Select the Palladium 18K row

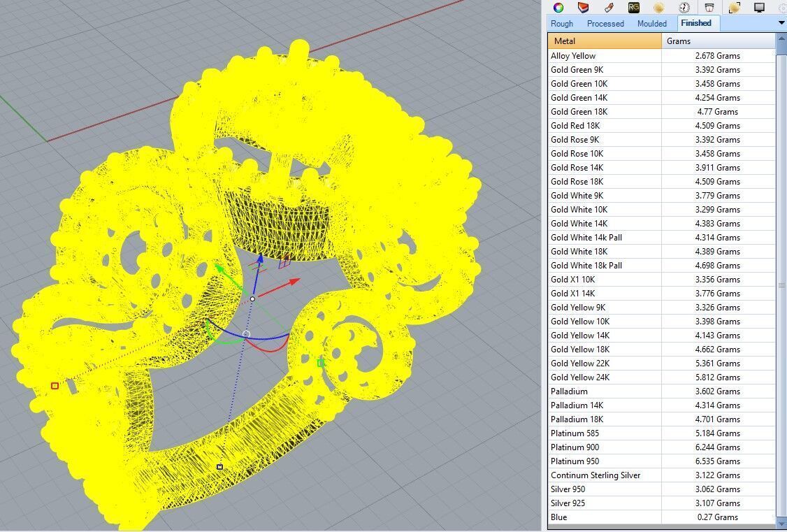click(x=661, y=419)
